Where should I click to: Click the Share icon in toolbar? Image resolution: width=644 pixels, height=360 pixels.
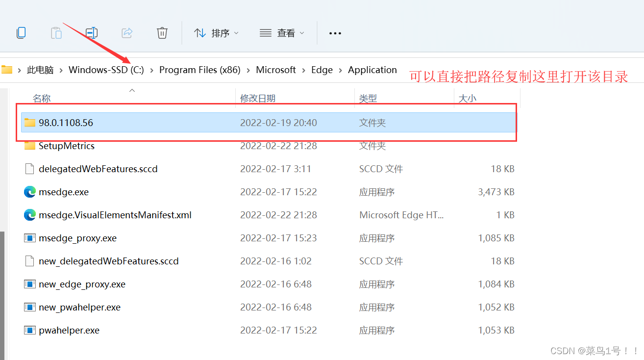click(127, 33)
